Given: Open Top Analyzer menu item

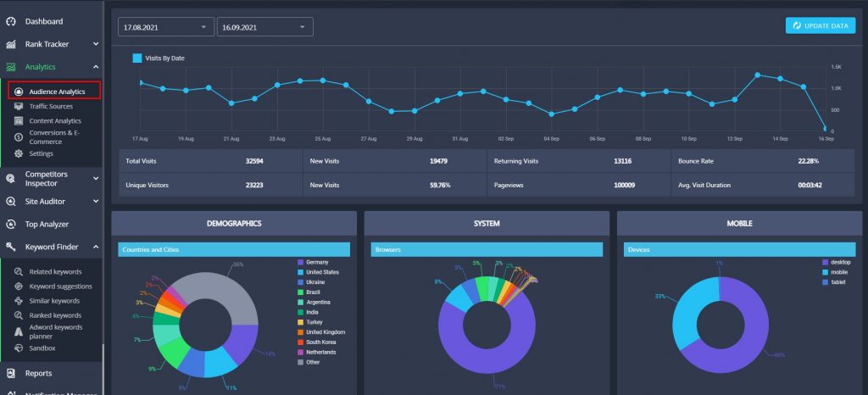Looking at the screenshot, I should pos(47,224).
